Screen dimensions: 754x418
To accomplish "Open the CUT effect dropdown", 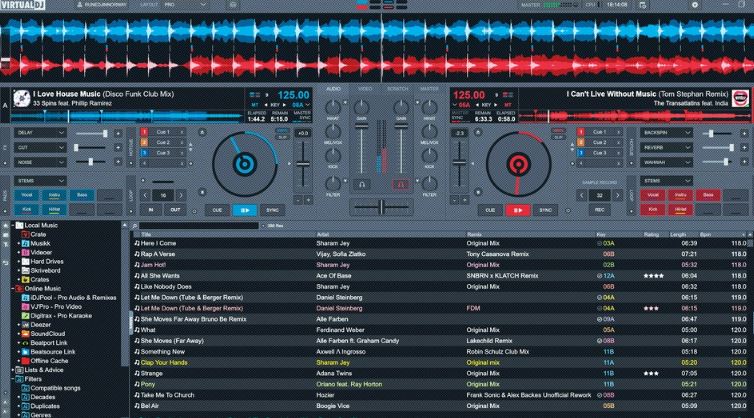I will [x=40, y=147].
